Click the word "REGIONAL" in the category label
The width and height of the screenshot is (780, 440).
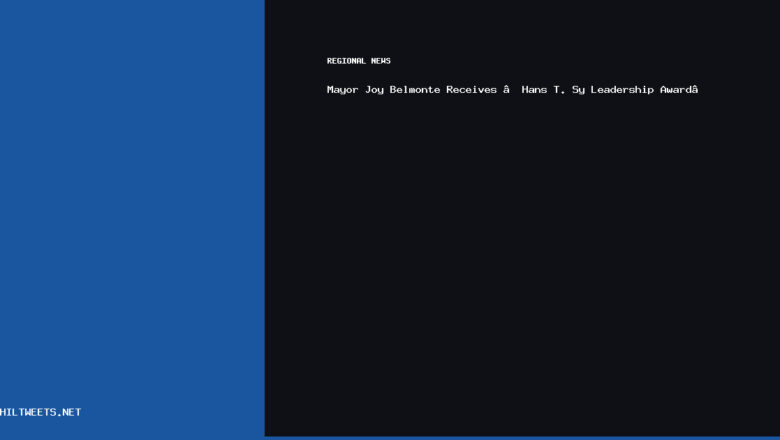(346, 61)
